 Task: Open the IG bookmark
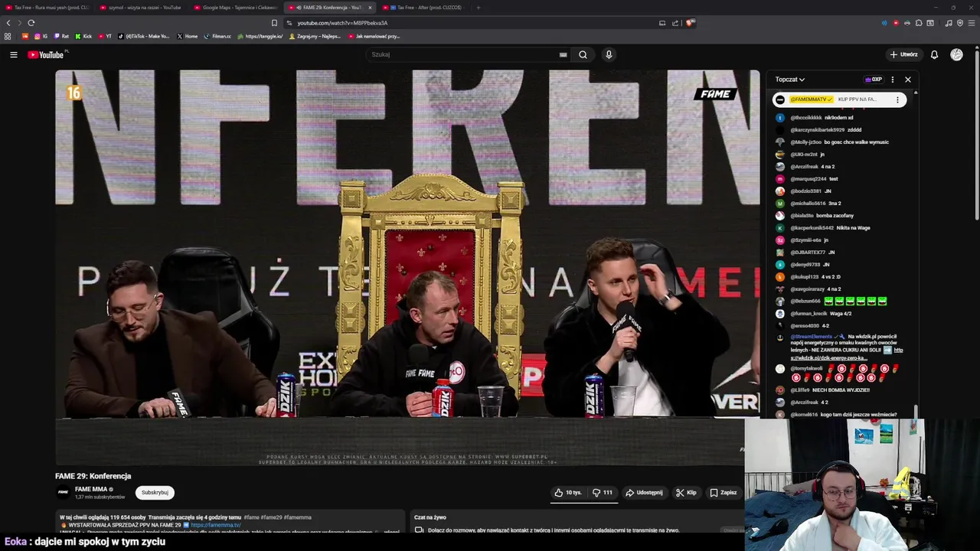point(41,36)
